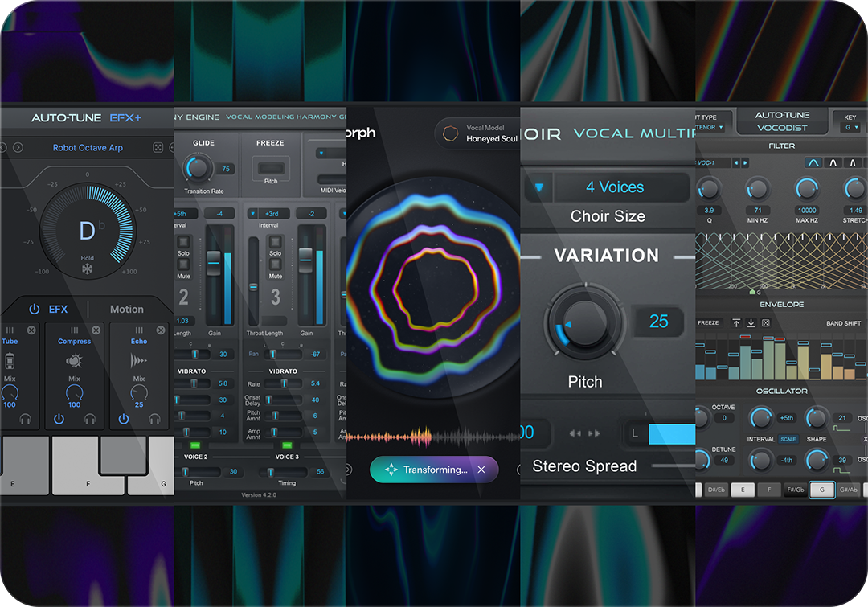
Task: Solo the Echo effect with headphones icon
Action: tap(154, 419)
